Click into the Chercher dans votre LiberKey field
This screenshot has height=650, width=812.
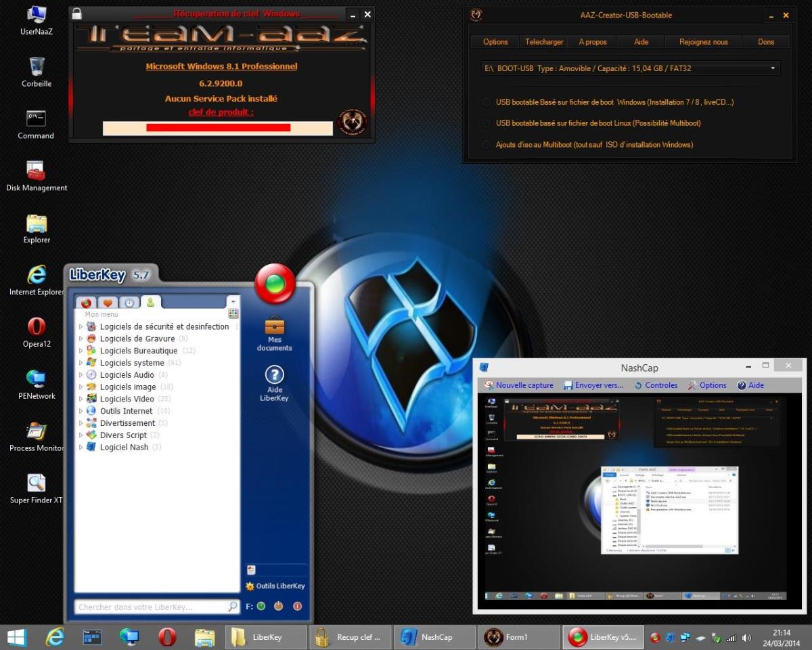(151, 607)
